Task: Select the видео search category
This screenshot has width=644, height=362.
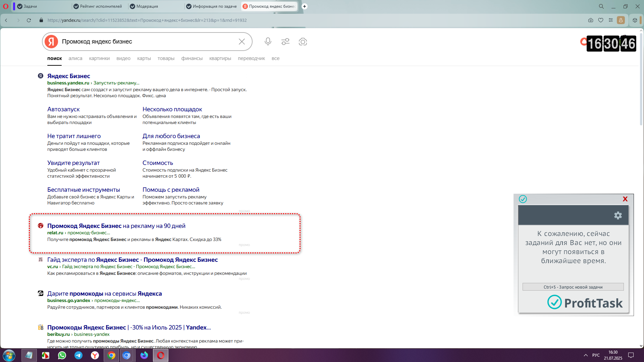Action: (123, 58)
